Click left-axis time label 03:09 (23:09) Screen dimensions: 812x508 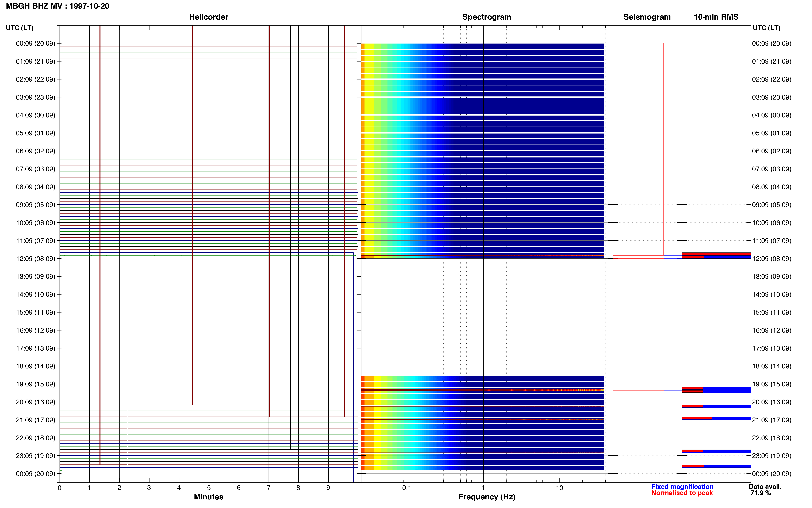click(x=36, y=97)
